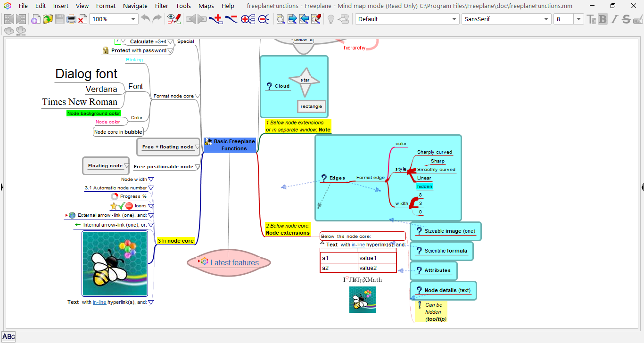644x343 pixels.
Task: Toggle bold formatting
Action: (x=603, y=19)
